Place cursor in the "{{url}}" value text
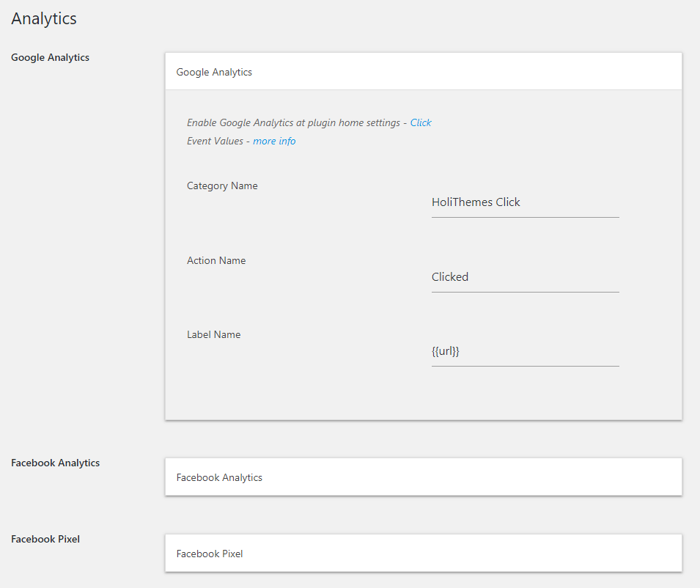The width and height of the screenshot is (700, 588). 445,351
